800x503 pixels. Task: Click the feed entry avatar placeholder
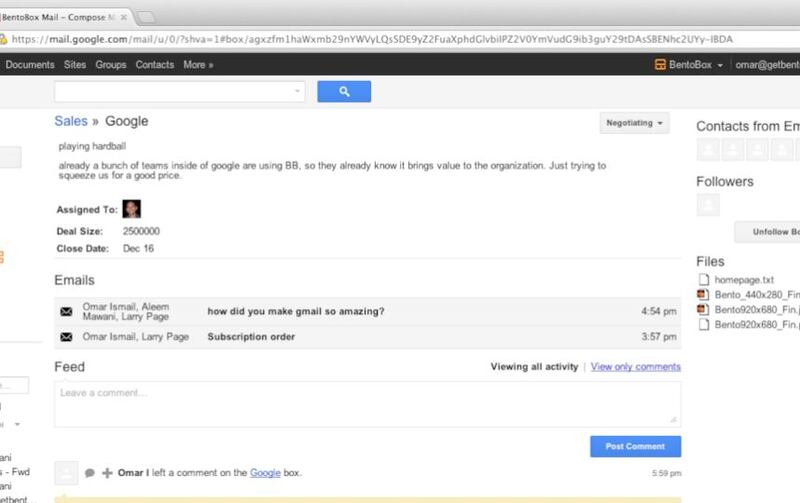coord(66,473)
